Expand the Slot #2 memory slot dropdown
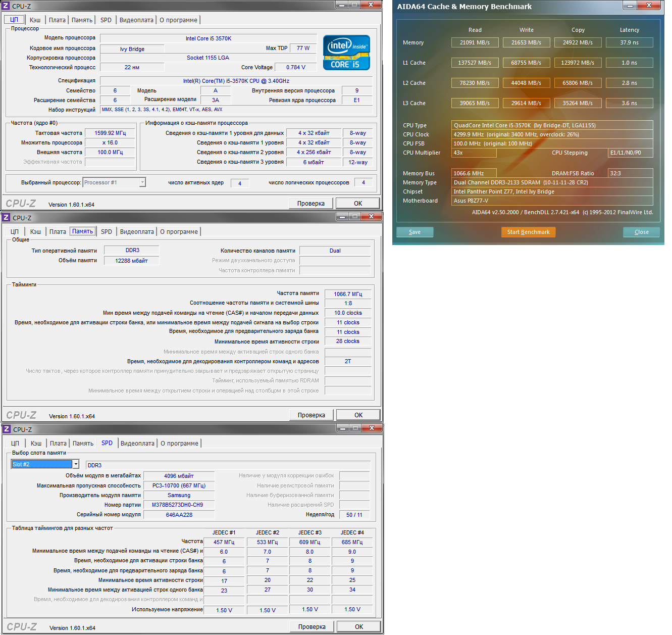Viewport: 672px width, 635px height. coord(76,464)
